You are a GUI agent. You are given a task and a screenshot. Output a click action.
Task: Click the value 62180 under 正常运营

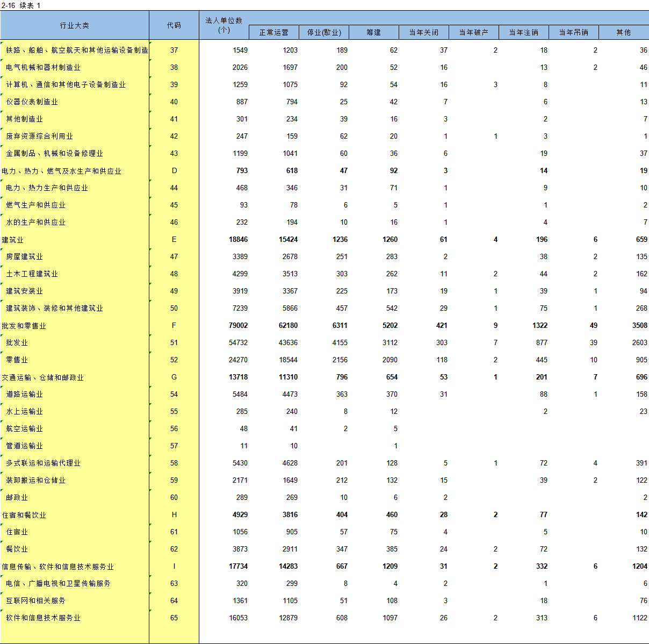click(x=288, y=325)
